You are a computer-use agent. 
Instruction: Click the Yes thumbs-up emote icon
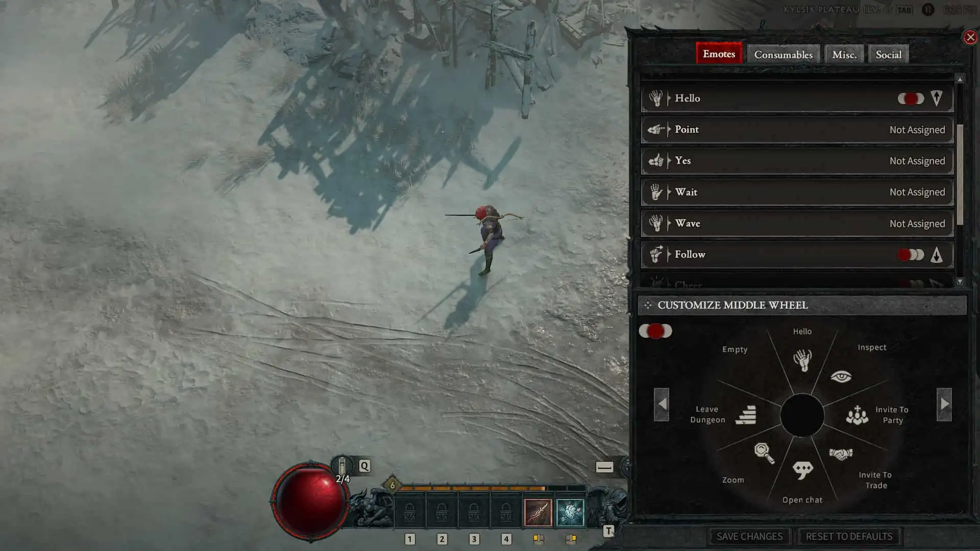click(x=655, y=160)
